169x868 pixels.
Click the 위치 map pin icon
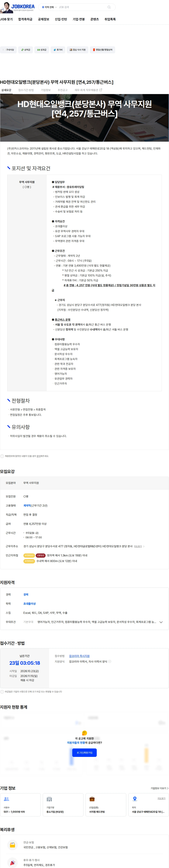click(x=135, y=799)
